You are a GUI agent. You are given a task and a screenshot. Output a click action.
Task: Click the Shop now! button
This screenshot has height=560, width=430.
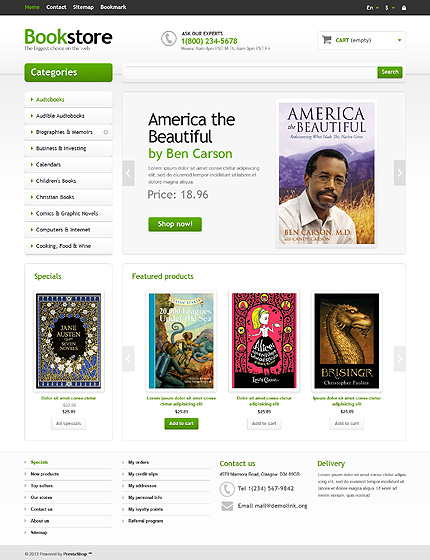point(175,224)
